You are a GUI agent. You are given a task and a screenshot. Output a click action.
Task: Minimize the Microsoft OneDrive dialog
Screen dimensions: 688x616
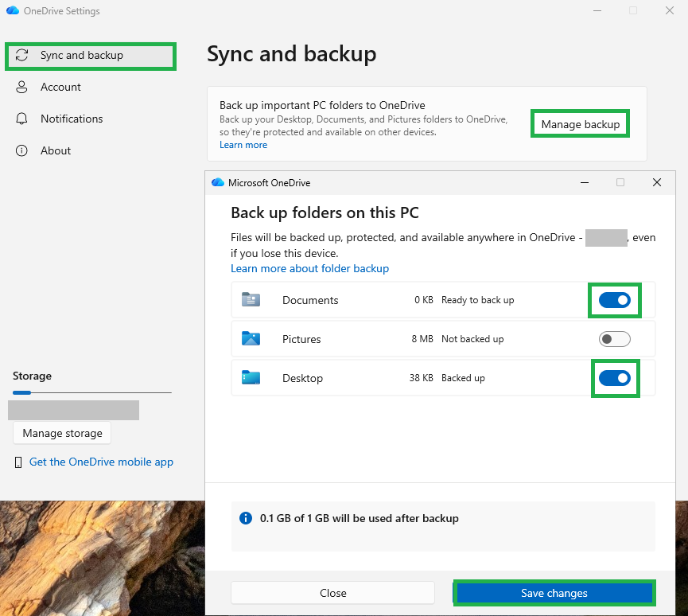coord(585,182)
